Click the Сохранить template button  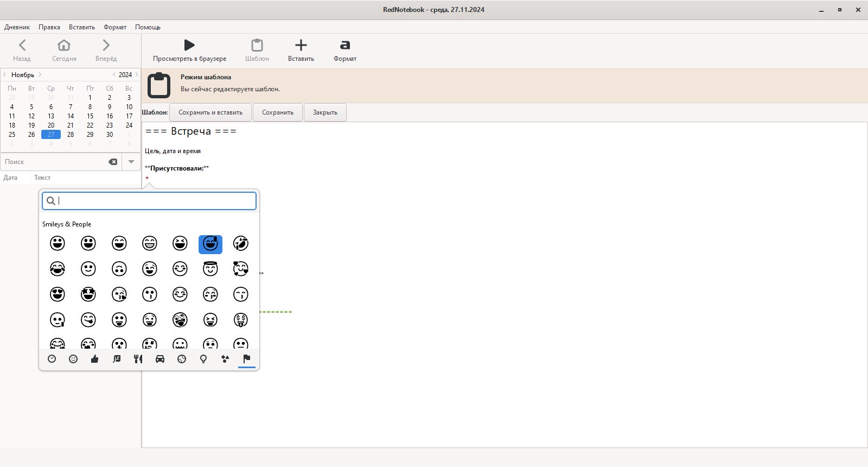coord(278,112)
